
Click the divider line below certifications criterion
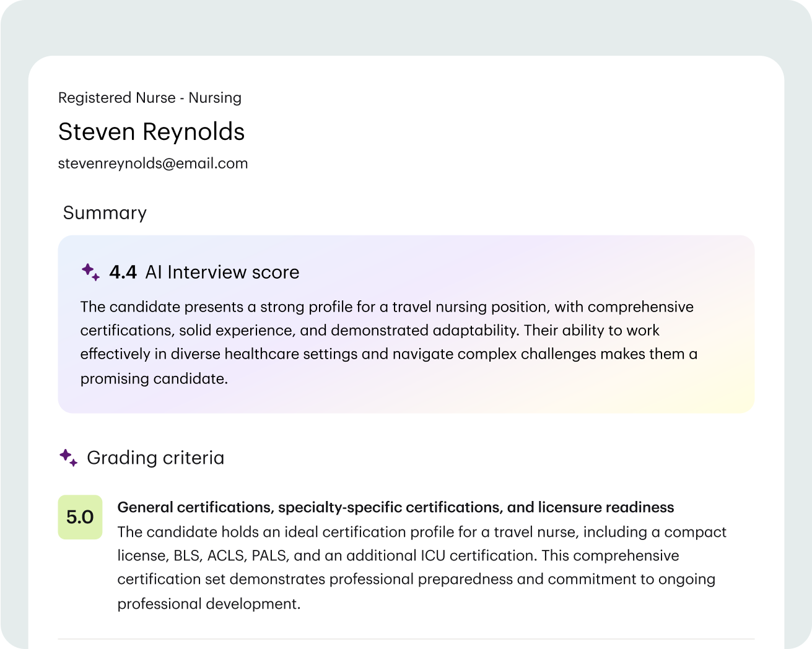click(406, 638)
